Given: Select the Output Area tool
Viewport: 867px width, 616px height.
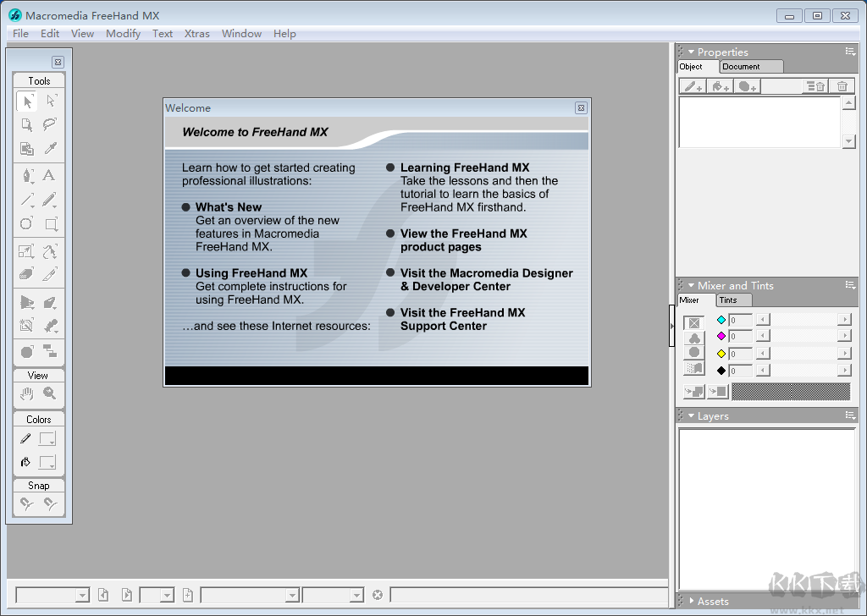Looking at the screenshot, I should click(26, 149).
